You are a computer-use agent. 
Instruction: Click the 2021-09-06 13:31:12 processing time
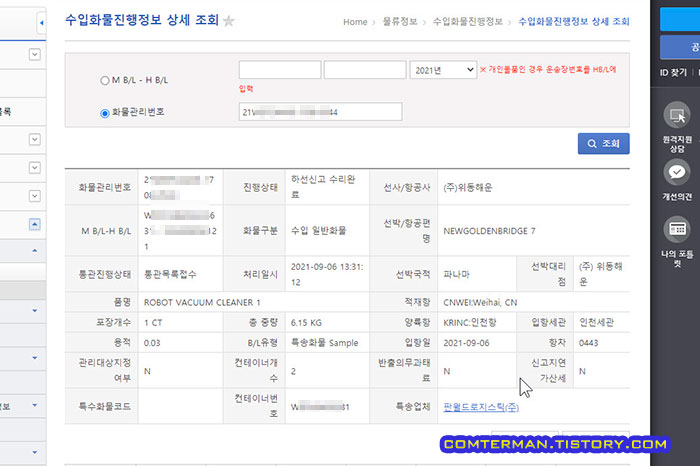327,274
